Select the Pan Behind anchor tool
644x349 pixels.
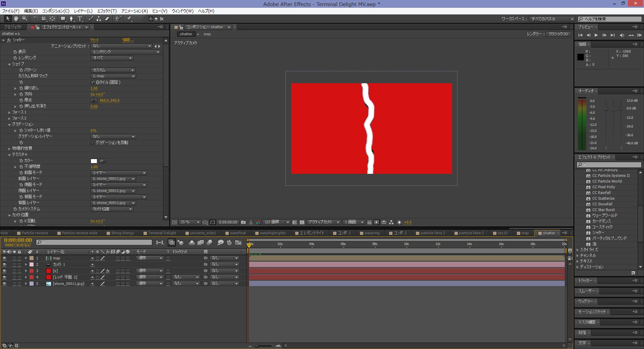(52, 19)
